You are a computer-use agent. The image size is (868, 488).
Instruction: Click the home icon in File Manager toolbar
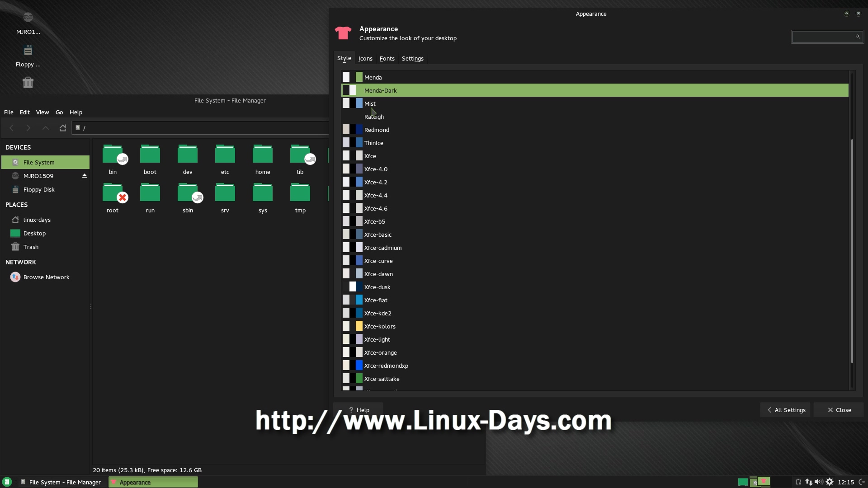(63, 128)
